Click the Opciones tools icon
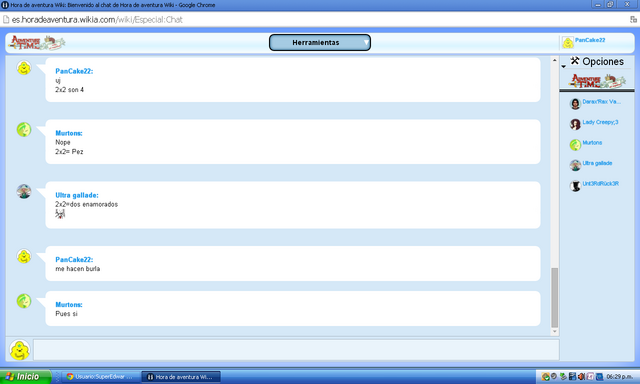 (x=575, y=61)
